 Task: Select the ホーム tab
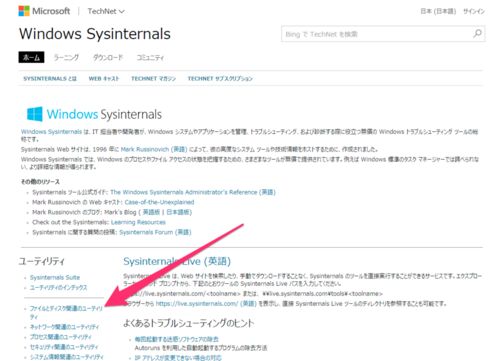point(31,57)
